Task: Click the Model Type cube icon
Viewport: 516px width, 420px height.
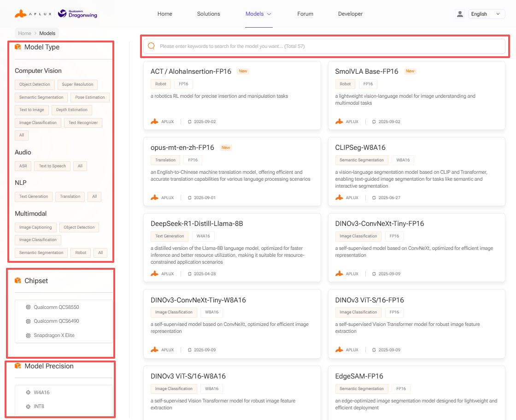Action: pyautogui.click(x=18, y=47)
